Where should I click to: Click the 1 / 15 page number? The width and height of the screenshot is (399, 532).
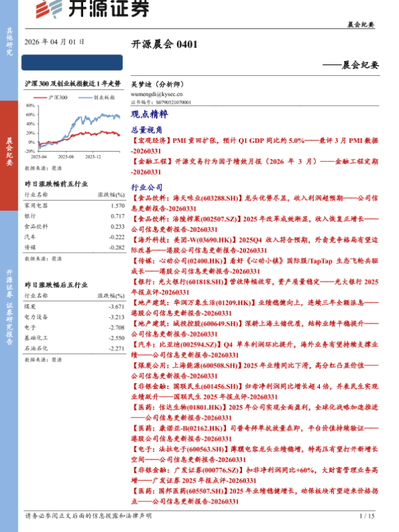click(x=367, y=516)
